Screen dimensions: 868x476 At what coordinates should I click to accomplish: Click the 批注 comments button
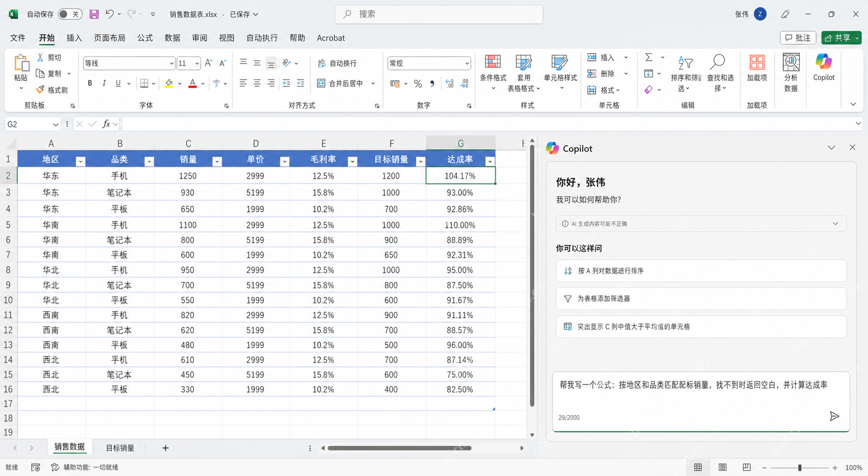pyautogui.click(x=798, y=38)
